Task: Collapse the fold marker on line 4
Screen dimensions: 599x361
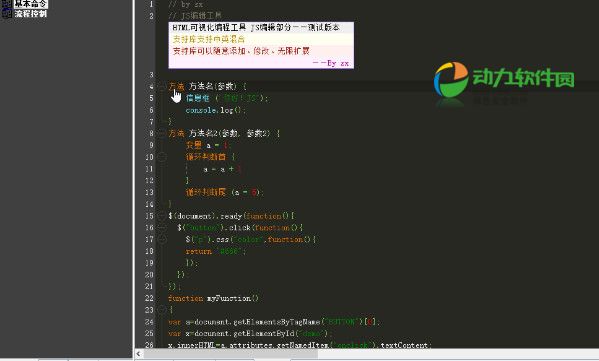Action: [162, 86]
